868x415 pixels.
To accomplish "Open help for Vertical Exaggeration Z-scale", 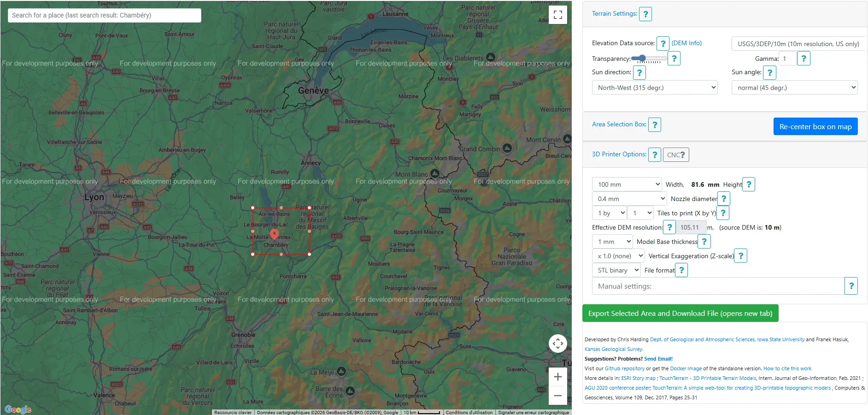I will click(x=740, y=256).
